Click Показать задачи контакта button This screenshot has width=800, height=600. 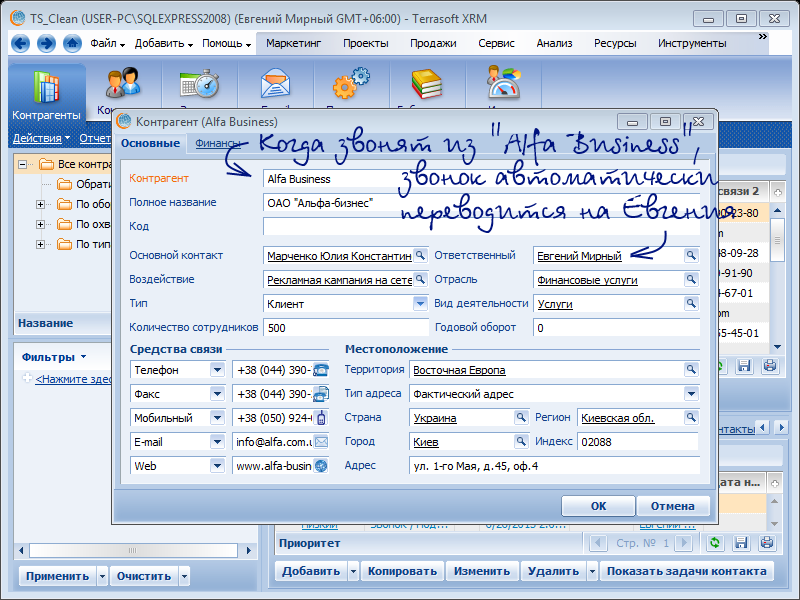(686, 571)
